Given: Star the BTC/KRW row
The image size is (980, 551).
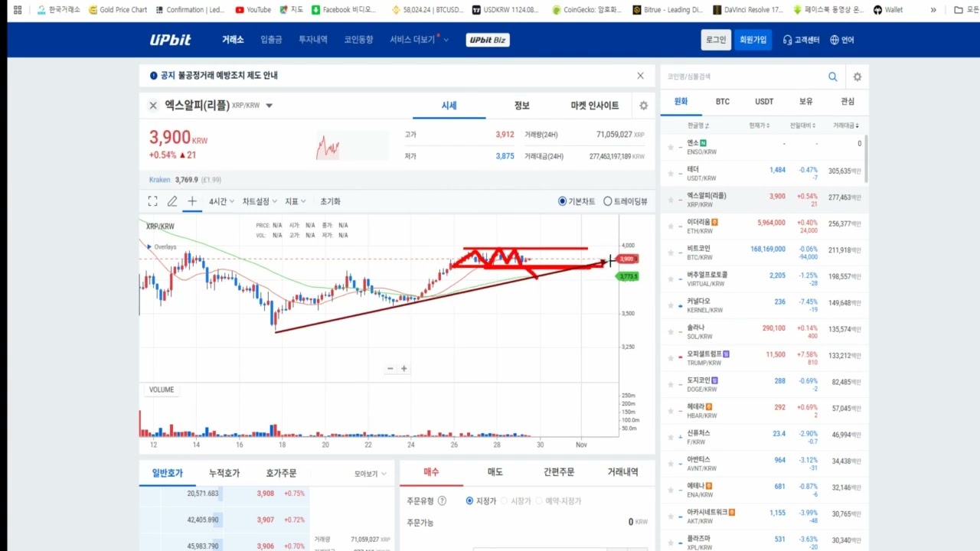Looking at the screenshot, I should 671,253.
